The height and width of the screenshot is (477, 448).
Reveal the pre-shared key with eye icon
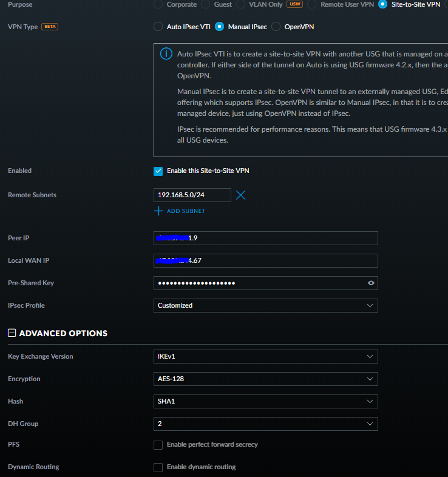pyautogui.click(x=371, y=283)
